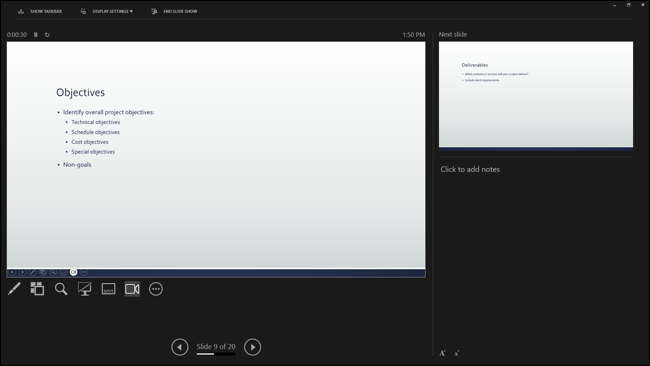Make the notes text smaller
Screen dimensions: 650x366
pos(456,353)
